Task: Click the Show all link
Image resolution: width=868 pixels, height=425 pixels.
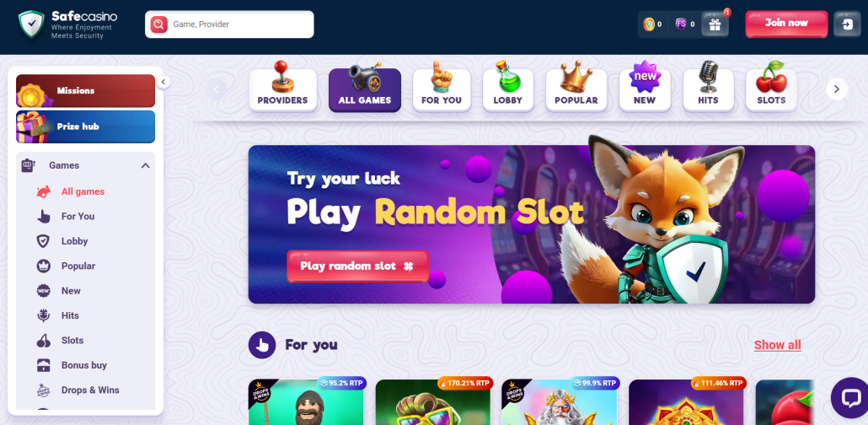Action: [777, 345]
